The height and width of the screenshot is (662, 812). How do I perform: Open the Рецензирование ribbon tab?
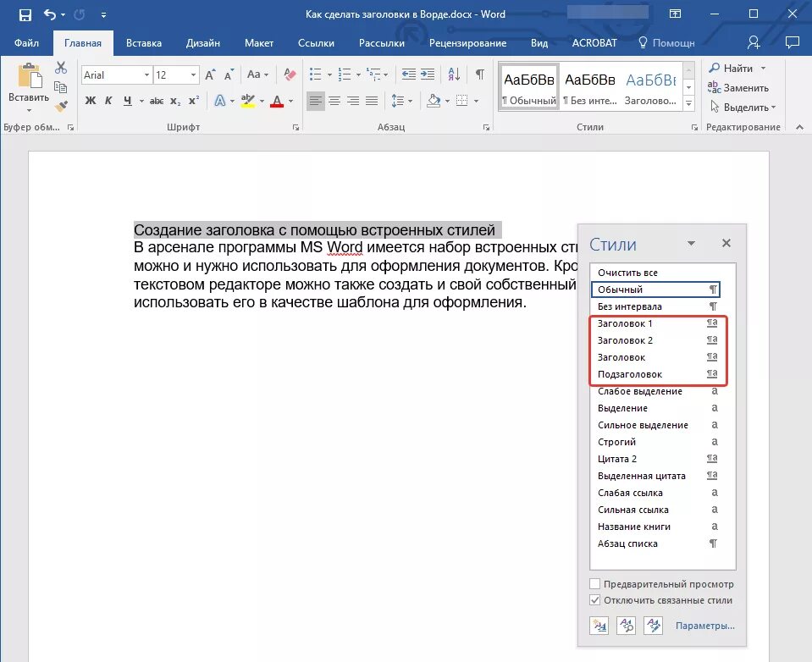467,42
